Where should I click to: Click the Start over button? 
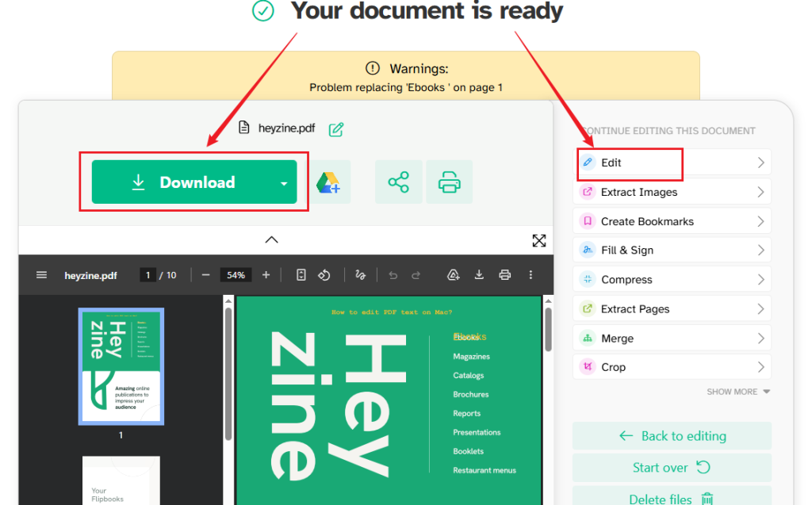672,468
